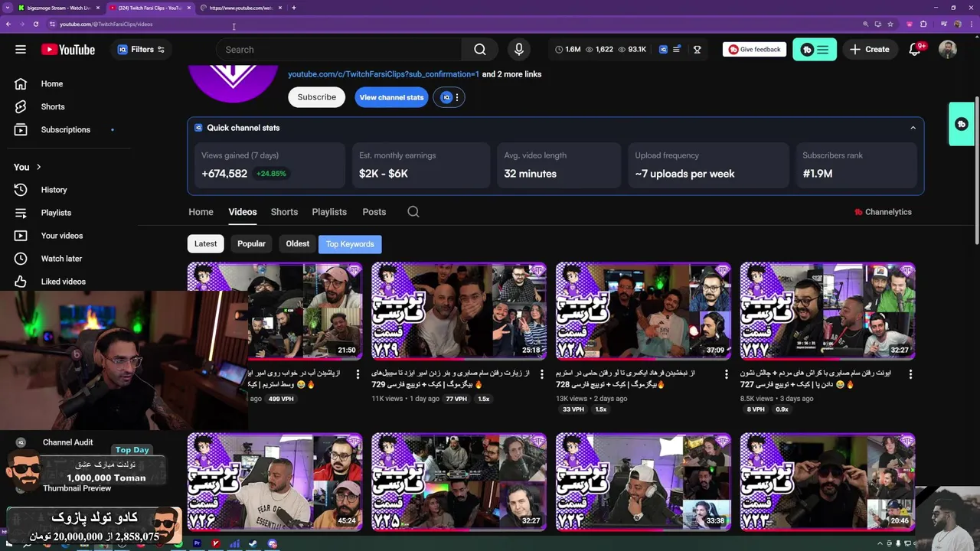Open the TubeBuddy teal menu button

tap(815, 50)
